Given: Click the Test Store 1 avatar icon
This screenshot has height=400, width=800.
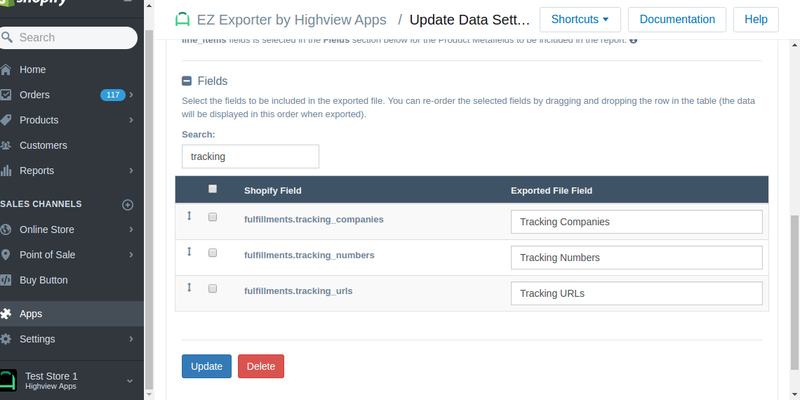Looking at the screenshot, I should 8,380.
